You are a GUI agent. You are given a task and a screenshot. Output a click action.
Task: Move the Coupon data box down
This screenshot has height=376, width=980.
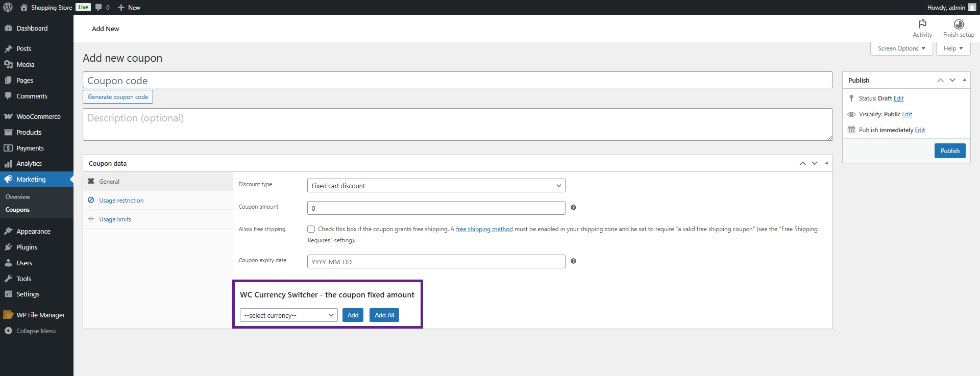(815, 163)
